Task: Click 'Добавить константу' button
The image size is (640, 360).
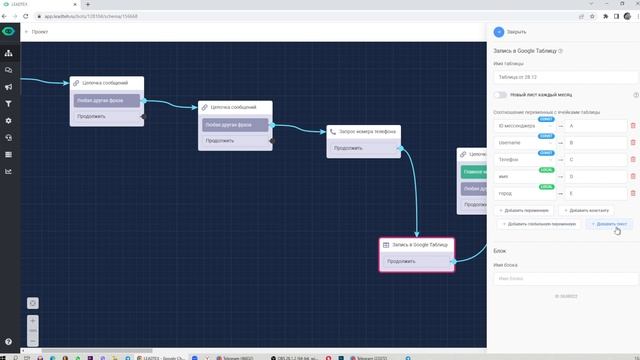Action: pos(586,210)
